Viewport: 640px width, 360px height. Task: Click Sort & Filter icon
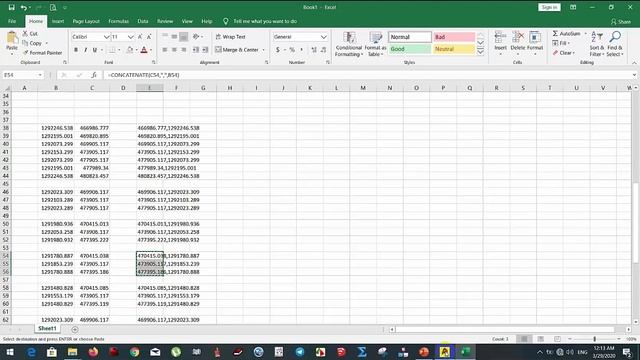(596, 38)
